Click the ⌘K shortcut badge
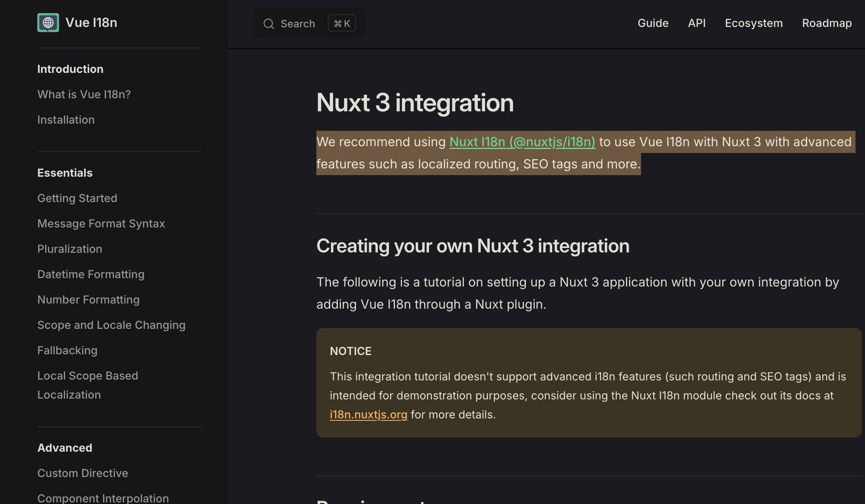The image size is (865, 504). pyautogui.click(x=342, y=23)
